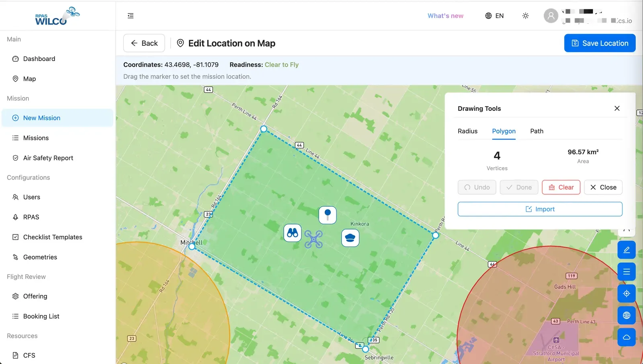Click the Kinkora map label

click(360, 224)
